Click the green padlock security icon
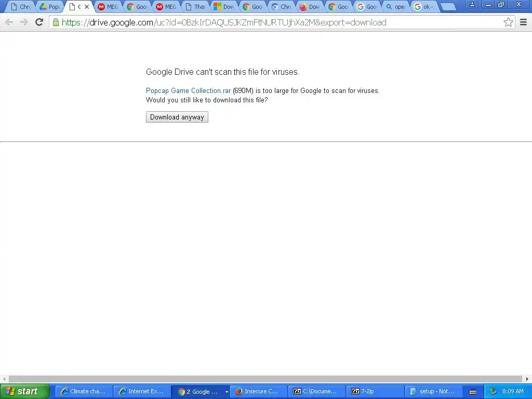This screenshot has height=399, width=532. pyautogui.click(x=56, y=22)
